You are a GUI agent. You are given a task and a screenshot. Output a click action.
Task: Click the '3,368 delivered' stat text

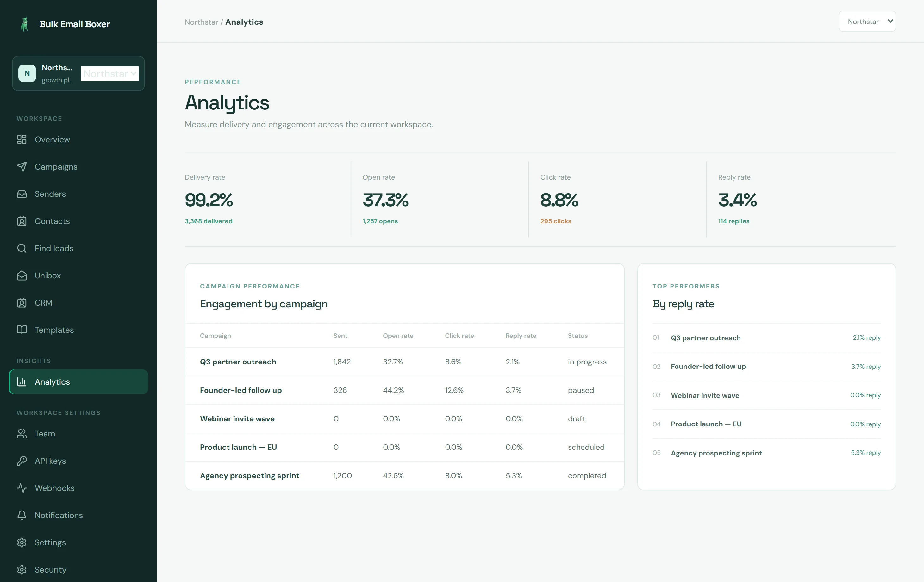209,221
